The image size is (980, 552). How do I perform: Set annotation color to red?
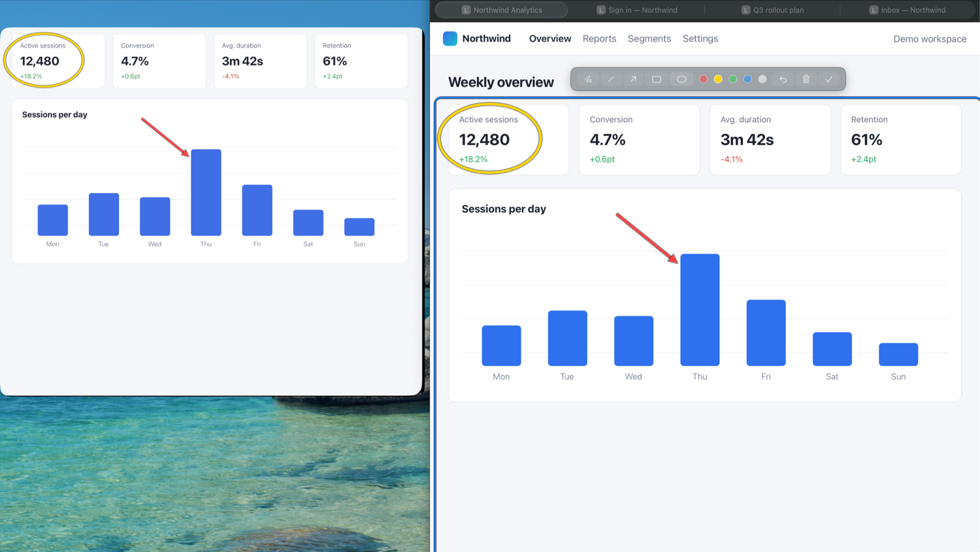704,79
